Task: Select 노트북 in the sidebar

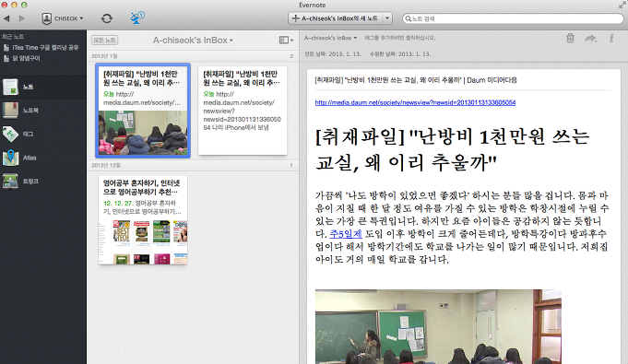Action: click(42, 110)
